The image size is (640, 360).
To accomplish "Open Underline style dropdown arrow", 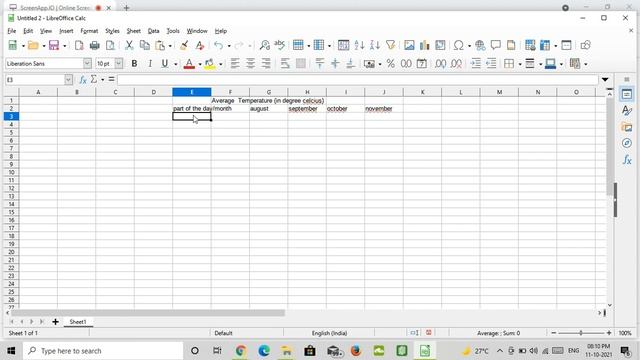I will click(x=176, y=64).
